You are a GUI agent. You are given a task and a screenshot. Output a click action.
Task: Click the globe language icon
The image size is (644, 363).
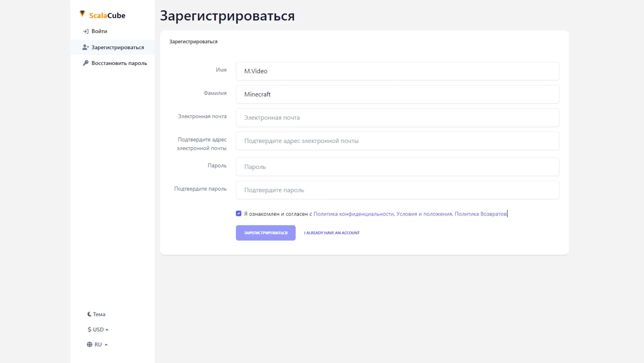pos(90,344)
